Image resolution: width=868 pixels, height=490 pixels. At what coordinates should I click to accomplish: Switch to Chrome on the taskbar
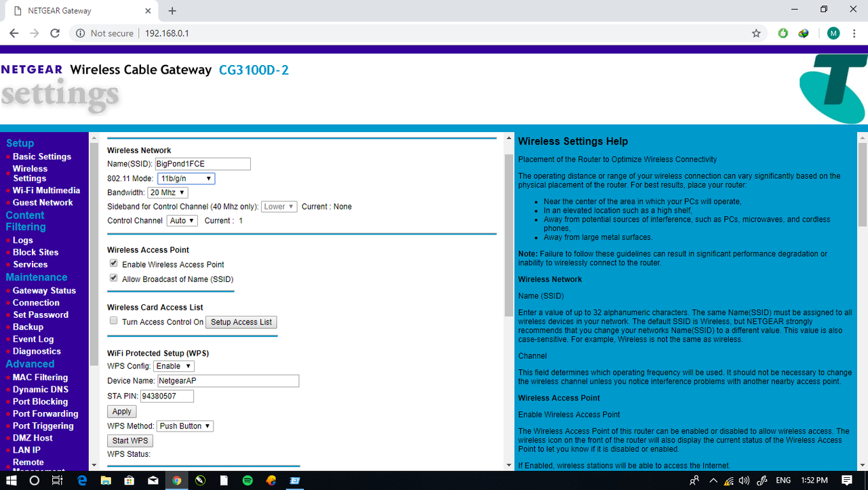pyautogui.click(x=176, y=481)
